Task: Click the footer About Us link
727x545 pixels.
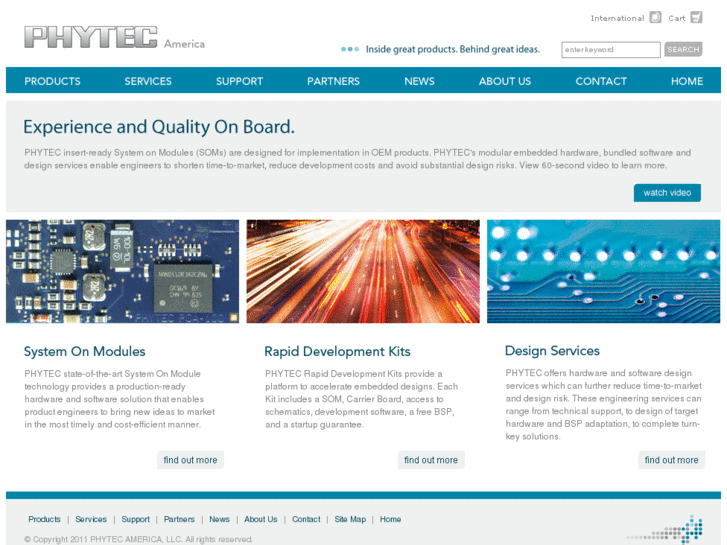Action: point(261,519)
